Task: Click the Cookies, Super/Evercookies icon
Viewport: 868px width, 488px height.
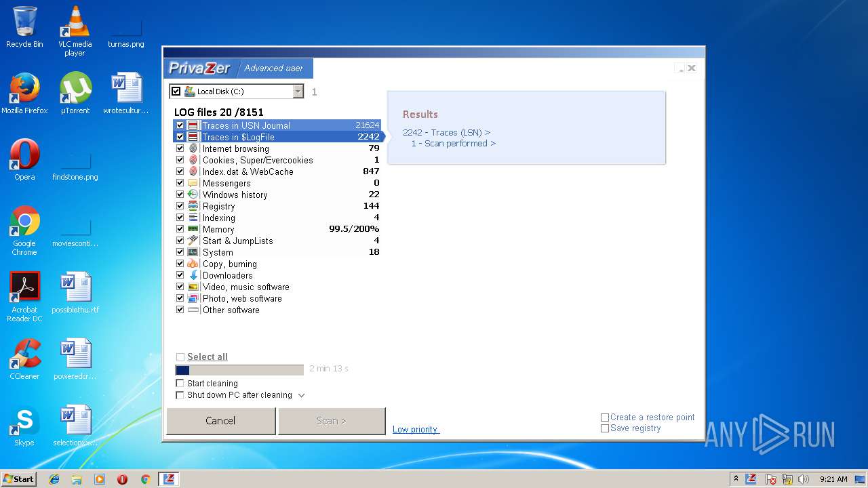Action: [193, 160]
